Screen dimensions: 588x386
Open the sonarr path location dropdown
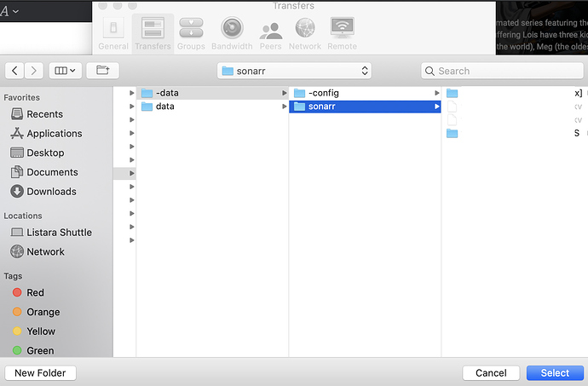tap(294, 71)
